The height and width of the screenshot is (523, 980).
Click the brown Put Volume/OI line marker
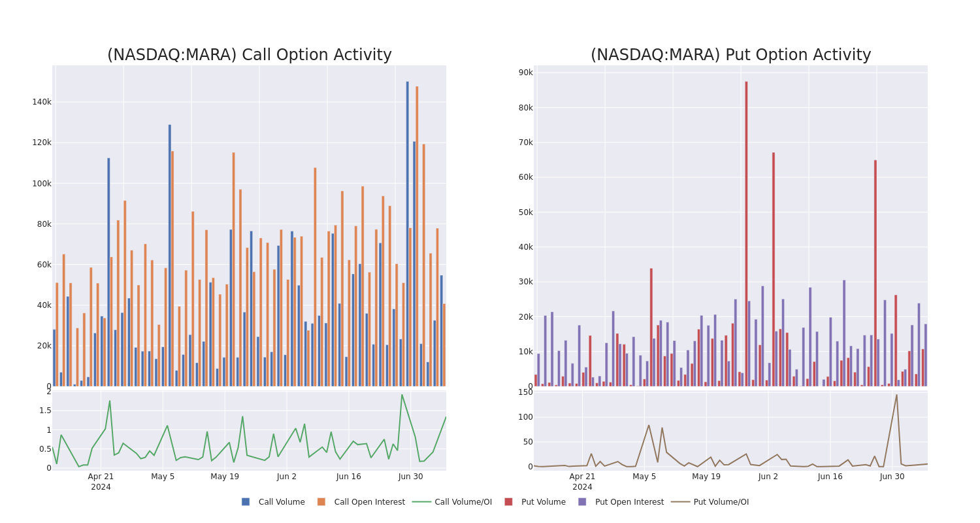[680, 502]
